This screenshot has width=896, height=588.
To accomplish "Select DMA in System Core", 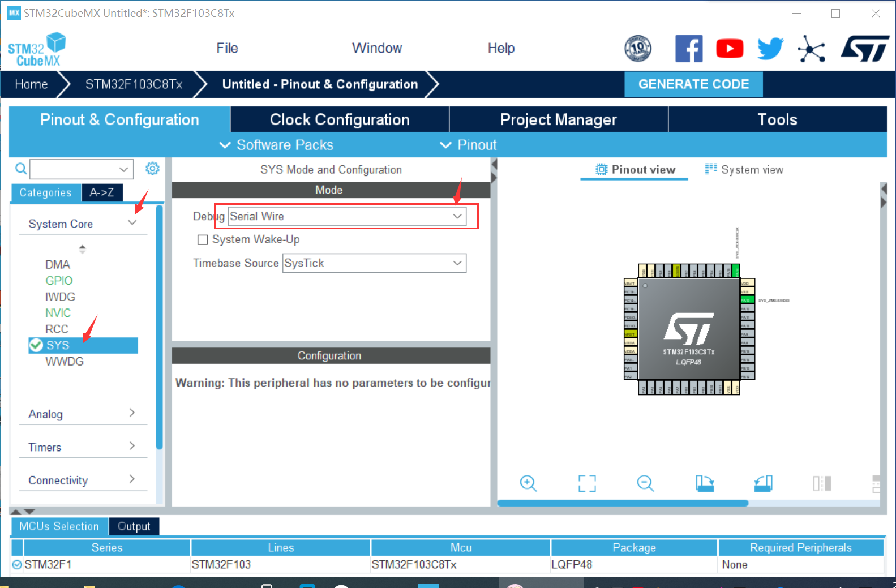I will (x=58, y=264).
